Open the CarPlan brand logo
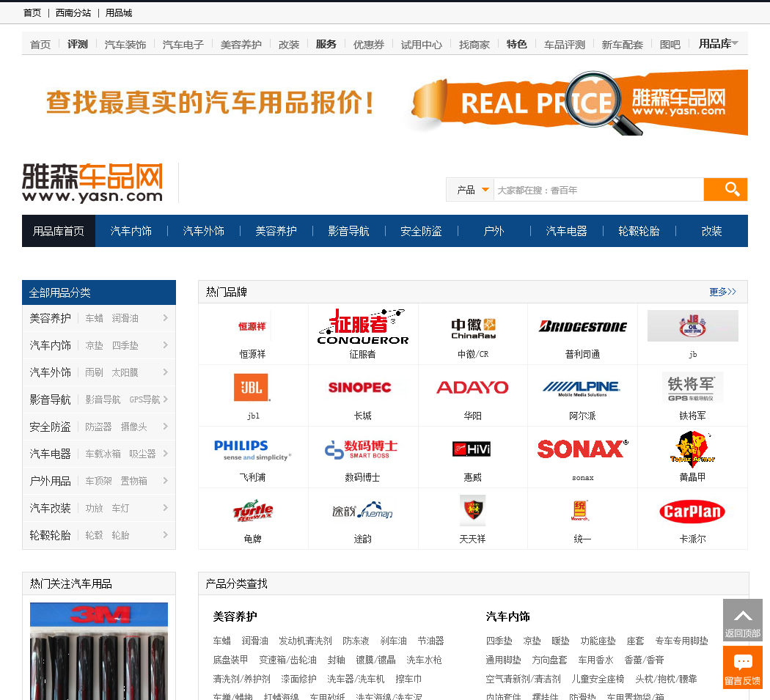Viewport: 770px width, 700px height. [x=692, y=512]
